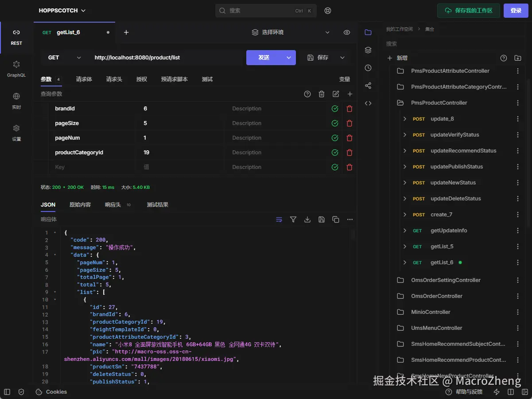The height and width of the screenshot is (399, 532).
Task: Open more options for getList_6 request
Action: click(518, 262)
